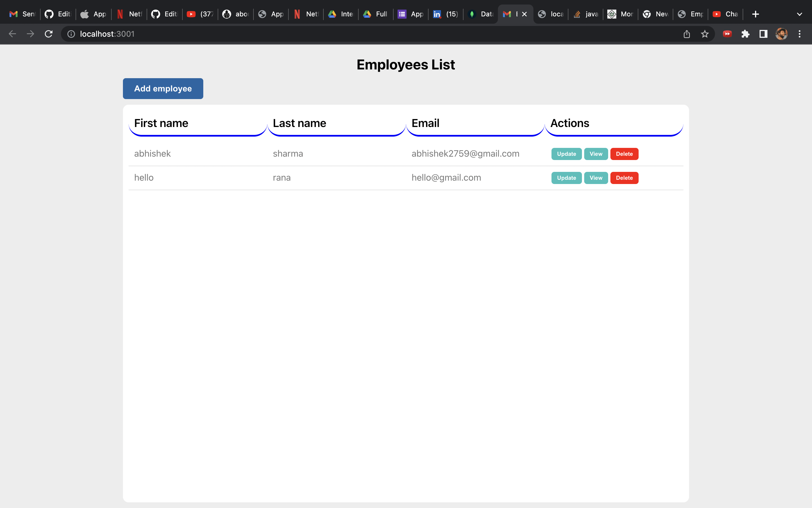
Task: Update the abhishek employee row
Action: click(566, 154)
